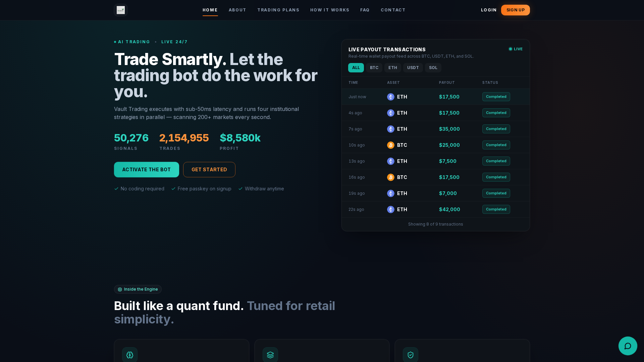Click the '16s ago' time cell
The width and height of the screenshot is (644, 362).
tap(357, 177)
